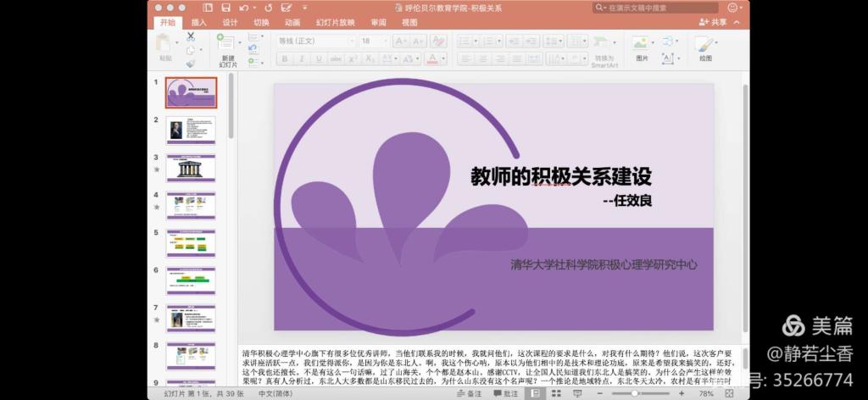Toggle Underline text formatting
Image resolution: width=868 pixels, height=400 pixels.
(x=319, y=58)
